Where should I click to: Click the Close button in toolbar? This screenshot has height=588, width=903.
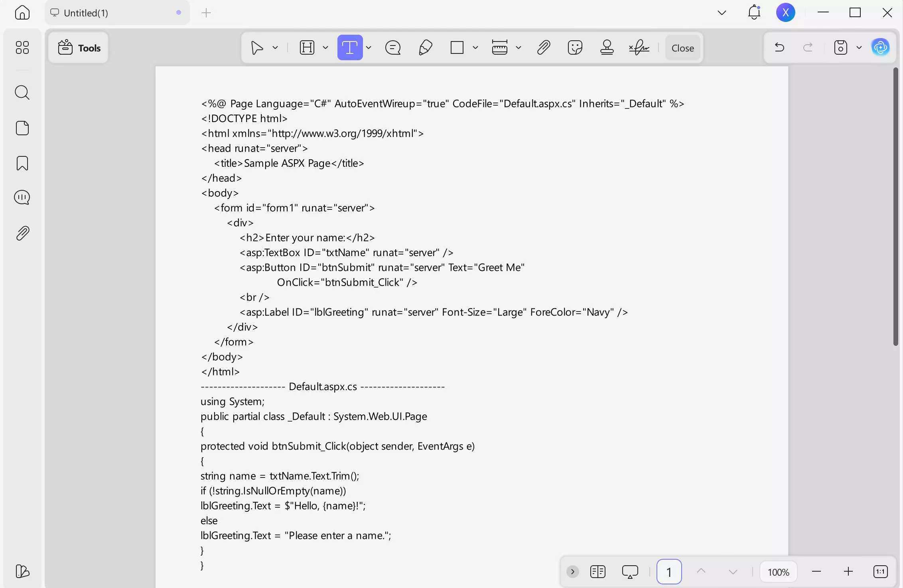[x=682, y=48]
